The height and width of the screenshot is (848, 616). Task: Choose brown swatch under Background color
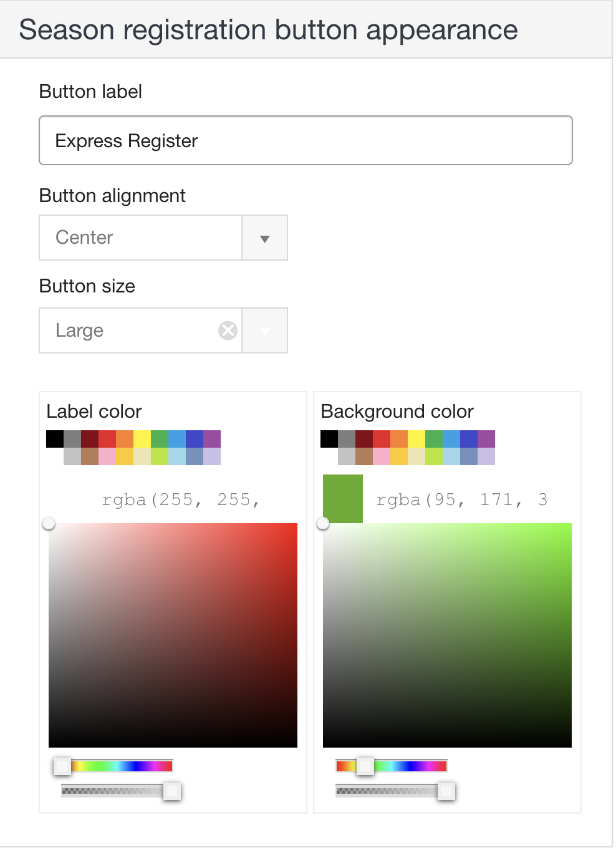coord(364,456)
